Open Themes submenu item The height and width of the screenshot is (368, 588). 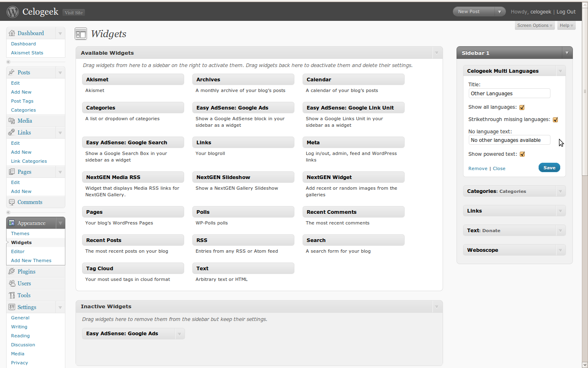20,233
